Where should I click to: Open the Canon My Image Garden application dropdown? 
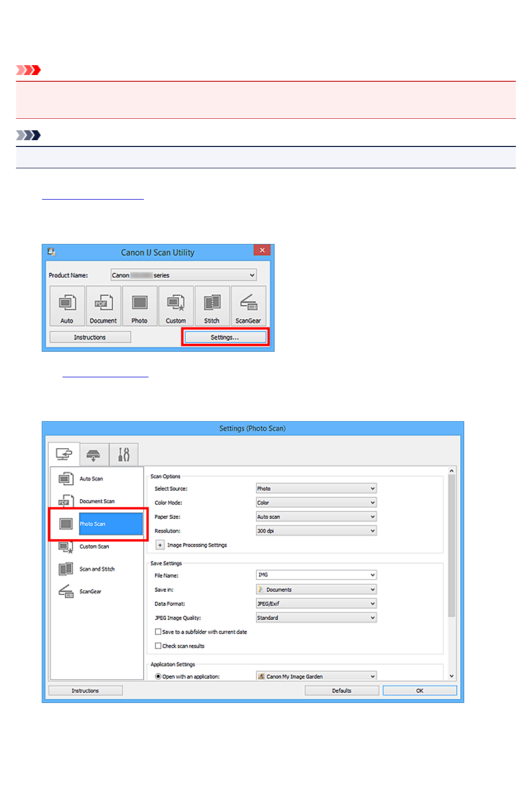[316, 676]
